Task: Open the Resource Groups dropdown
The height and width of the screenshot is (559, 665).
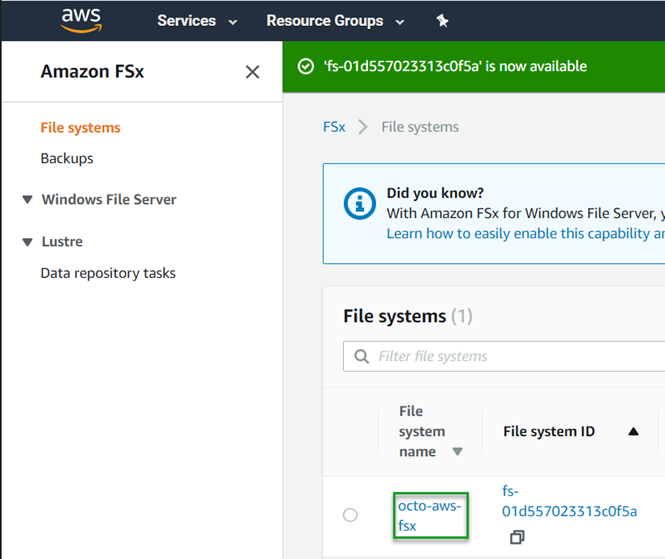Action: (x=335, y=21)
